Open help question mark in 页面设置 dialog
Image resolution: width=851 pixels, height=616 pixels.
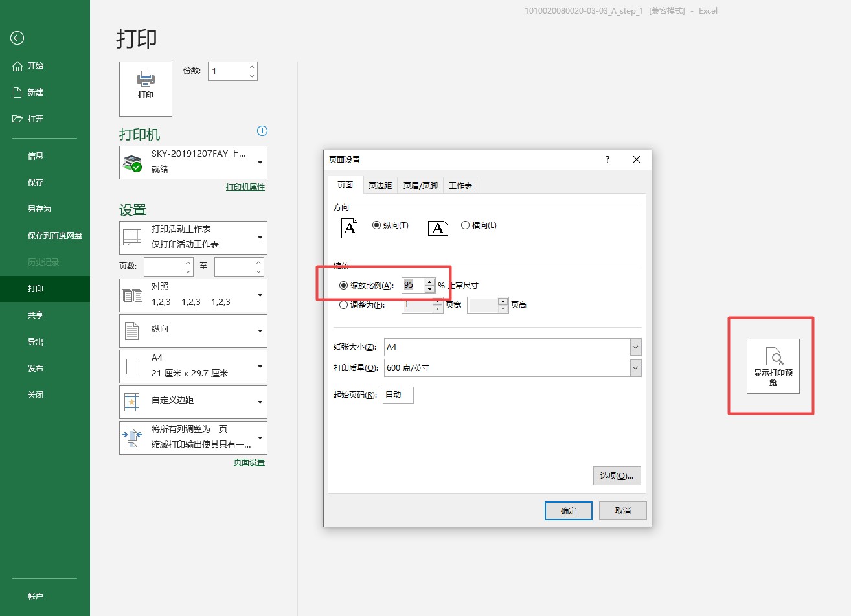(607, 159)
